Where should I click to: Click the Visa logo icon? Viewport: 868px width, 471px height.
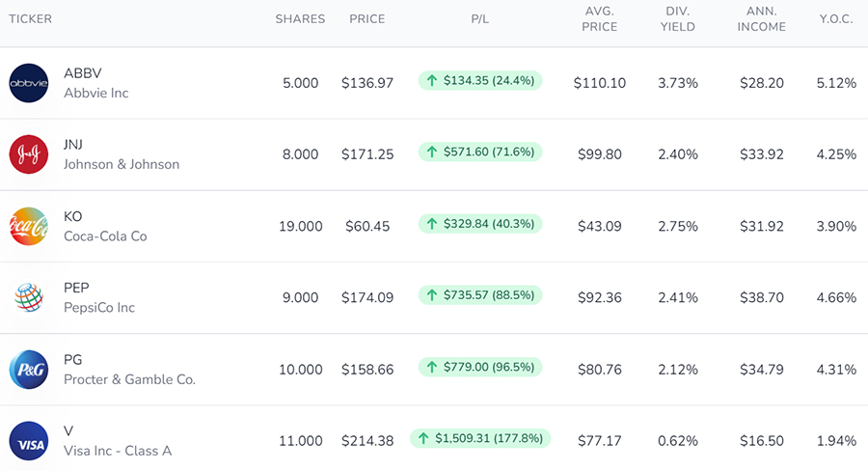(x=29, y=441)
